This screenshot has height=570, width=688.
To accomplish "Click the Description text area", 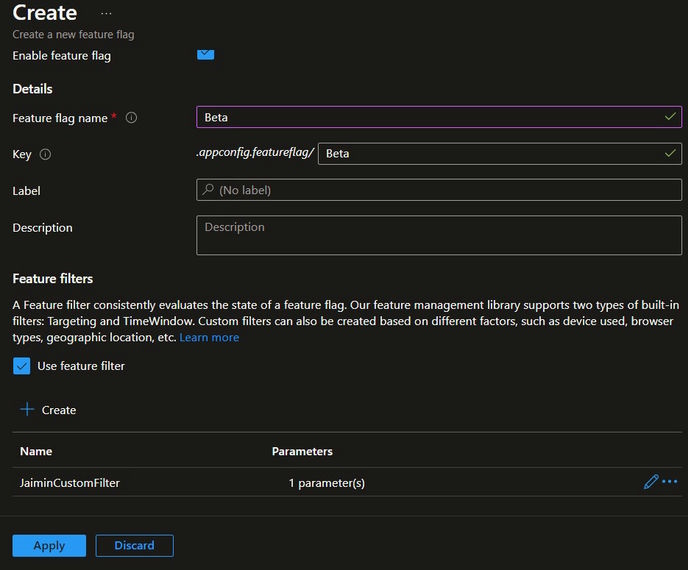I will 438,235.
